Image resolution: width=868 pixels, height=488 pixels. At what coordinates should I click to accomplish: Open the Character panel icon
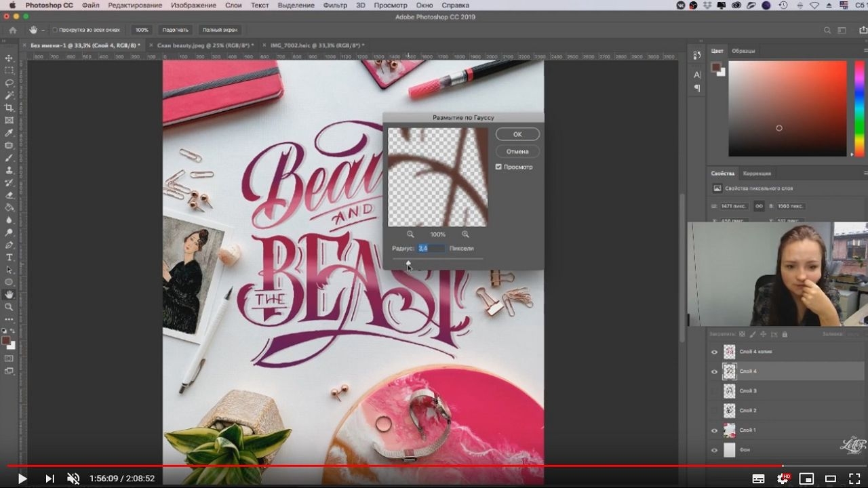click(697, 75)
